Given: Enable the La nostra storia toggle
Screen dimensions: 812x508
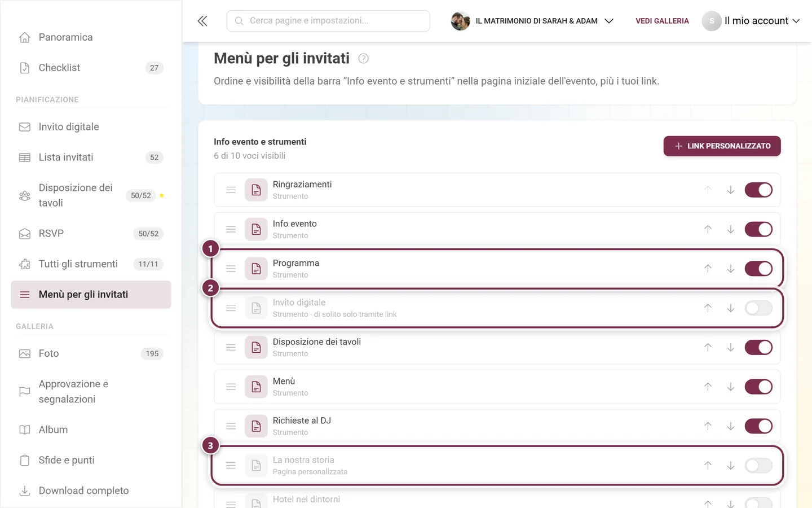Looking at the screenshot, I should [758, 466].
